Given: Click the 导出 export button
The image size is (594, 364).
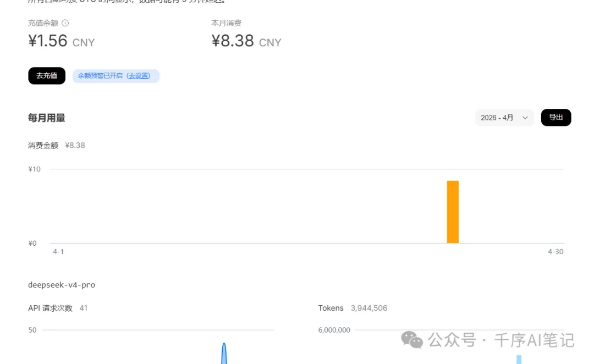Looking at the screenshot, I should tap(555, 118).
